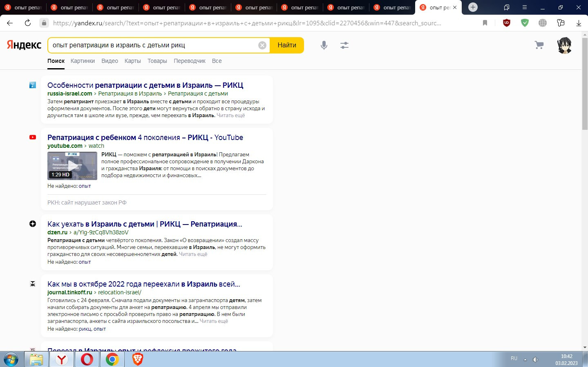588x367 pixels.
Task: Click the globe extension icon
Action: 543,23
